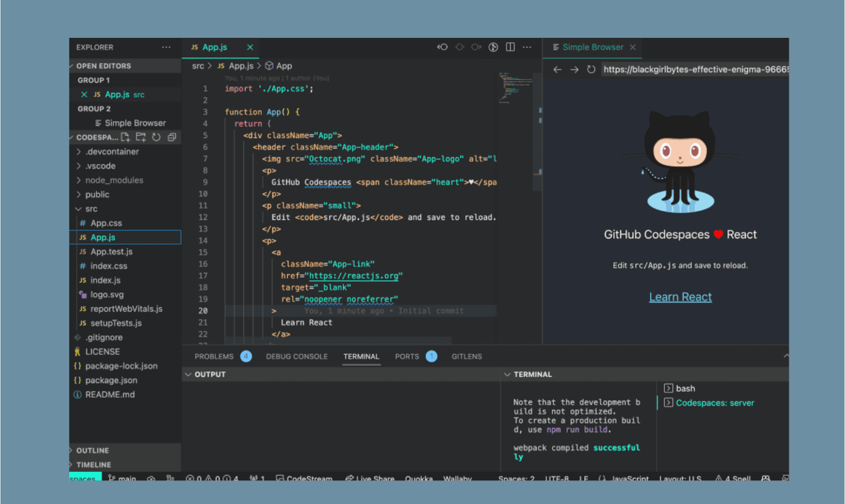Open the .gitignore file

click(104, 337)
